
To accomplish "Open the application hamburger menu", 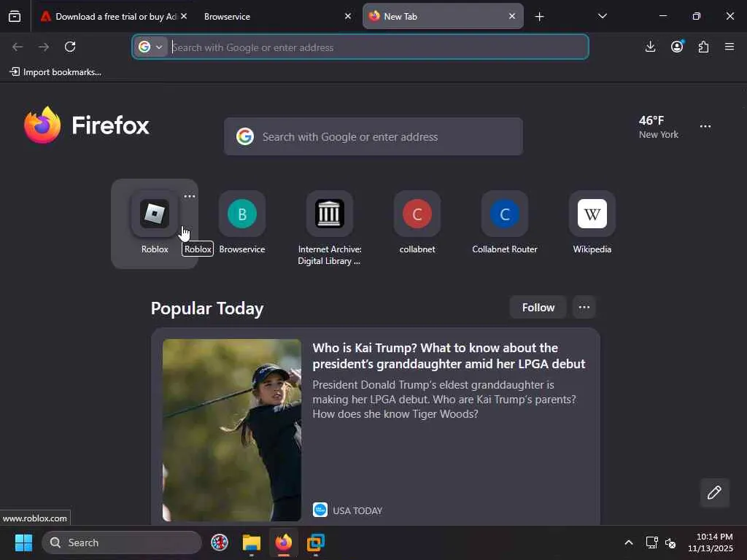I will point(729,47).
